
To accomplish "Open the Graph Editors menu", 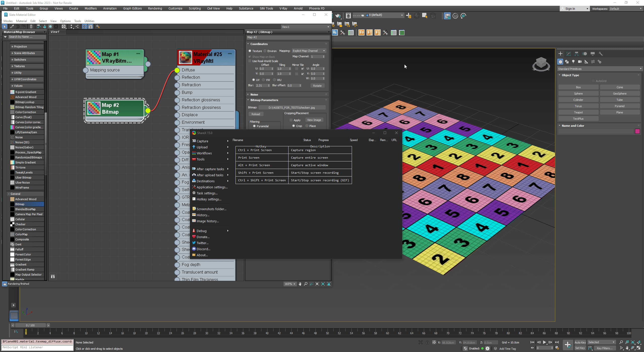I will pos(132,9).
